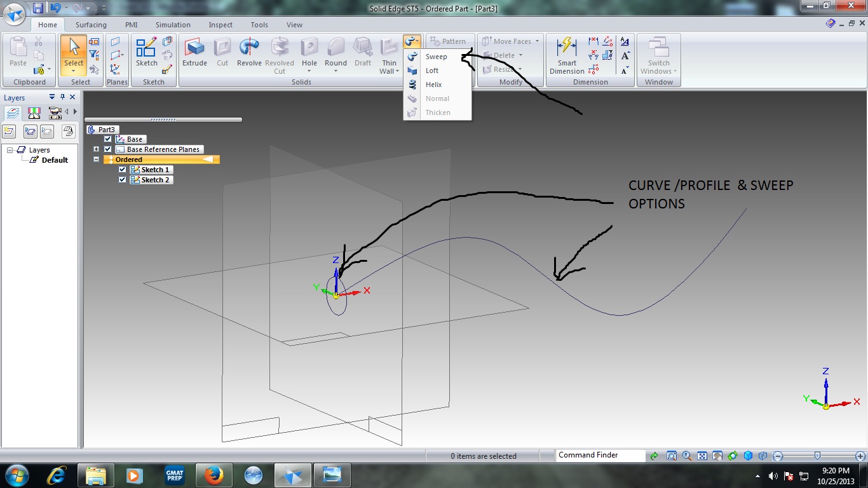The height and width of the screenshot is (488, 868).
Task: Save the part with the floppy icon
Action: 38,8
